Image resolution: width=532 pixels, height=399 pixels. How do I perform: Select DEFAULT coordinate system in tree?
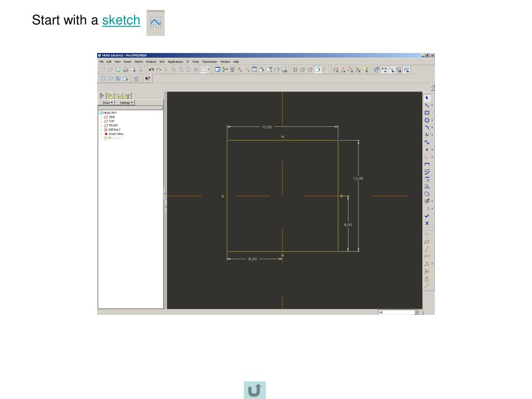[114, 129]
